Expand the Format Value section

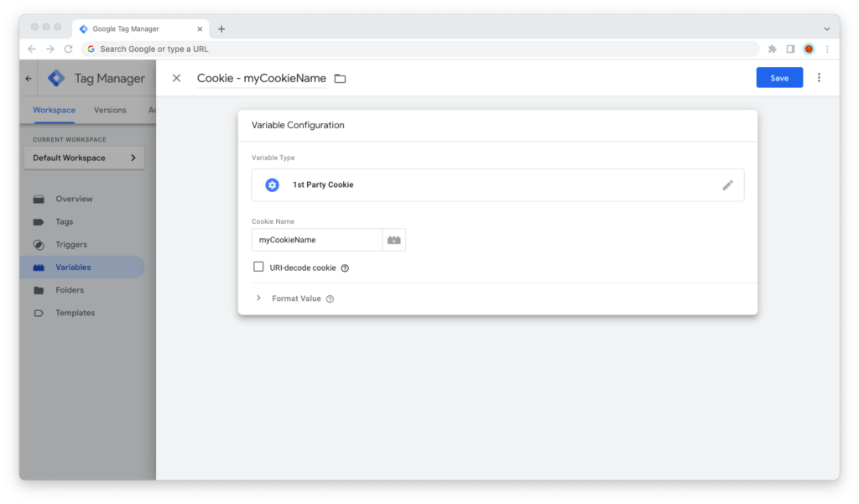coord(258,298)
